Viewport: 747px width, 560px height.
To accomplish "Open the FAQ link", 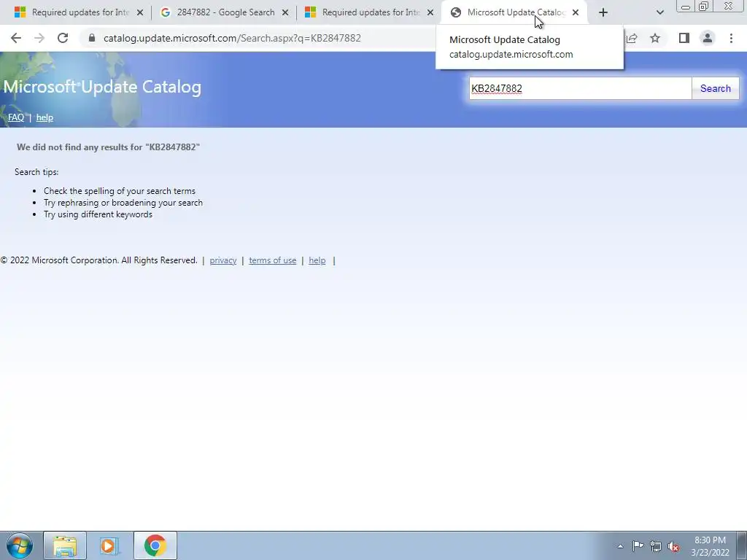I will (16, 117).
